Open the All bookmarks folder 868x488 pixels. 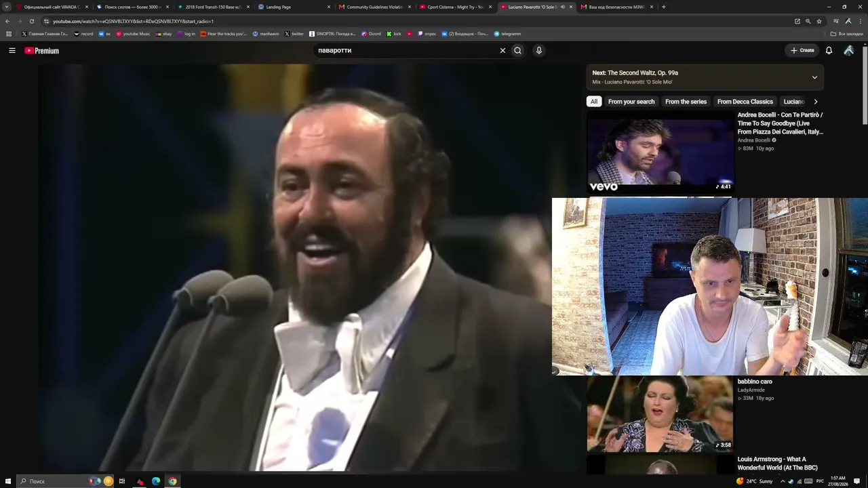point(847,34)
